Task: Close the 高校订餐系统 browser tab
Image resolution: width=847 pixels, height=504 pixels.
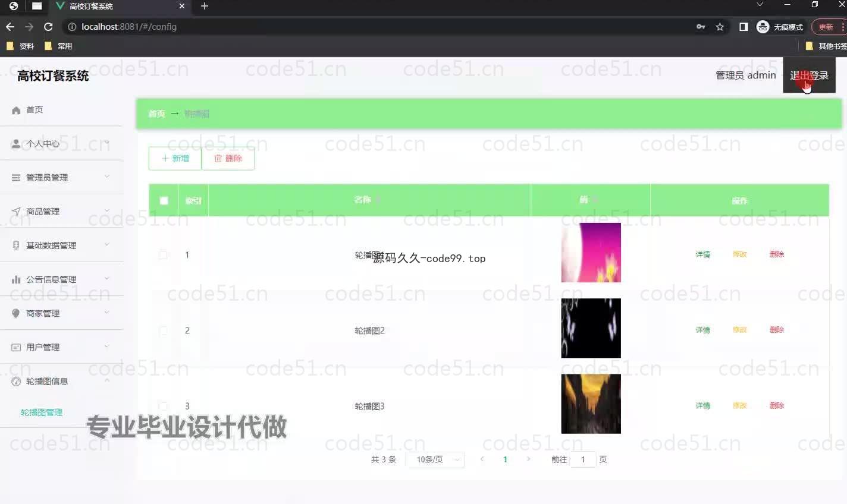Action: coord(182,6)
